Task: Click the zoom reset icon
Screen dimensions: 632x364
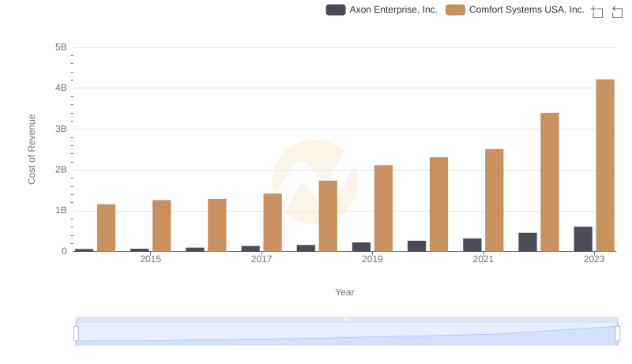Action: [617, 12]
